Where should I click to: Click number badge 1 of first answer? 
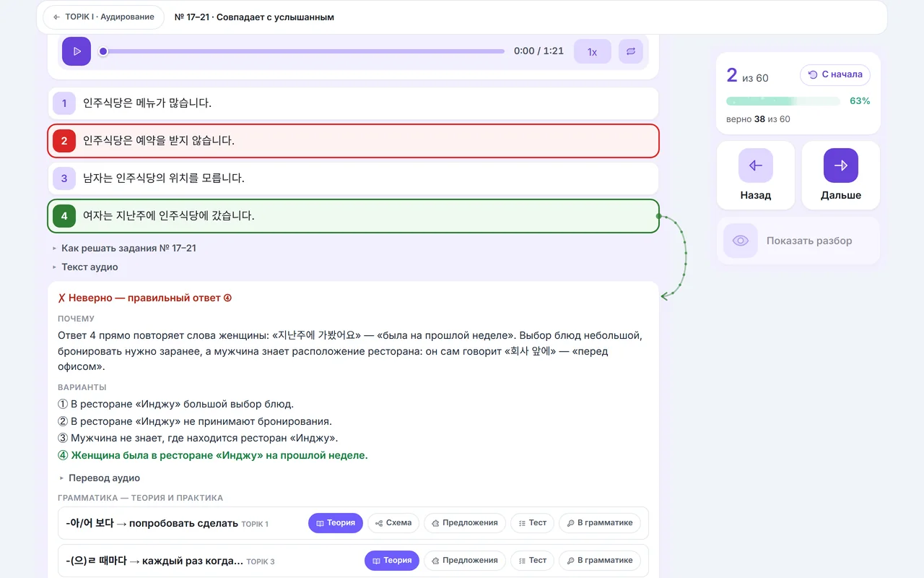pos(64,103)
